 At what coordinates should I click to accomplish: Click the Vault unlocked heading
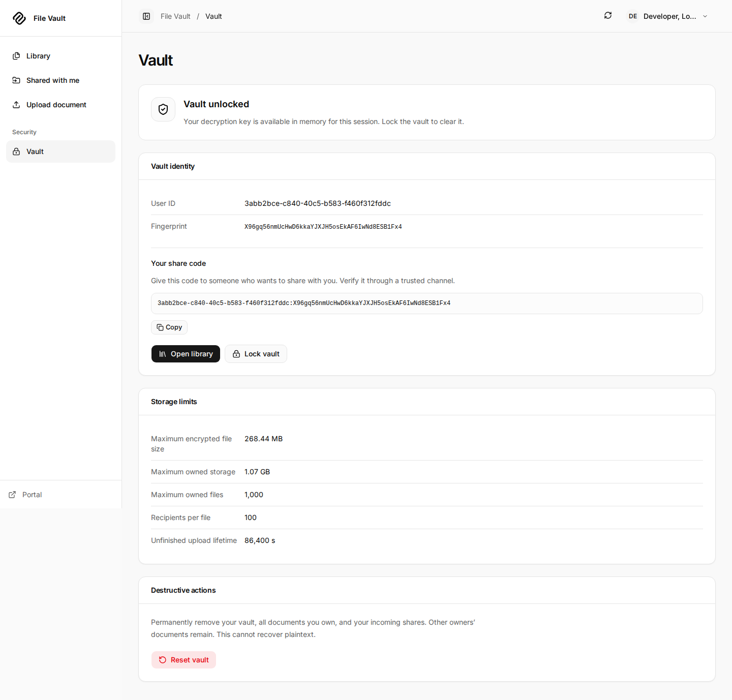(216, 104)
